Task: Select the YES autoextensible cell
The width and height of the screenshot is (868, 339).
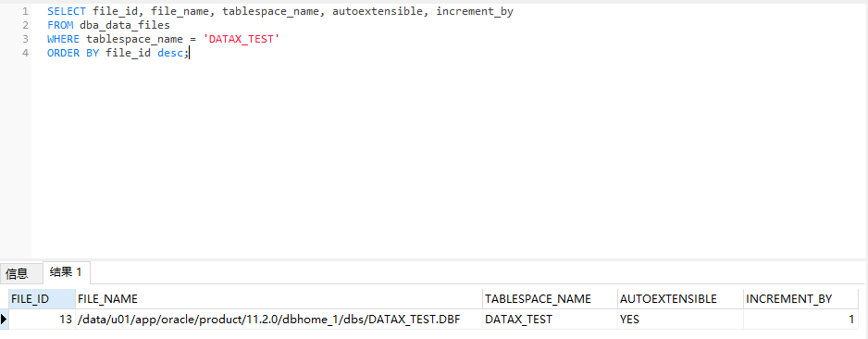Action: tap(680, 320)
